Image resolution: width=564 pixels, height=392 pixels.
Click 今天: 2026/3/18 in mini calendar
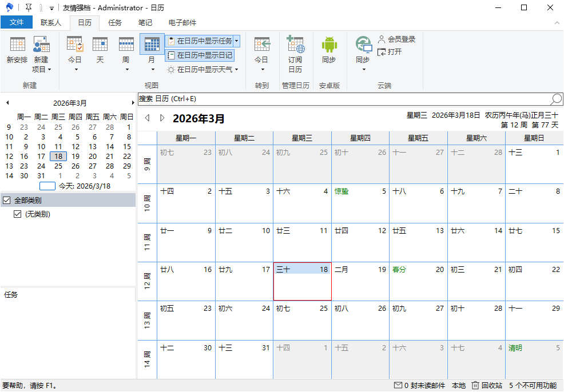(x=84, y=186)
